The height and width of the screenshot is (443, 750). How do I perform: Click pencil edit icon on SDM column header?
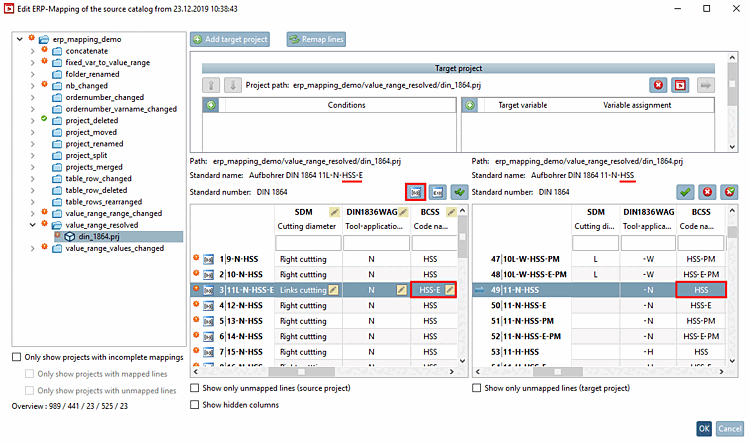334,212
